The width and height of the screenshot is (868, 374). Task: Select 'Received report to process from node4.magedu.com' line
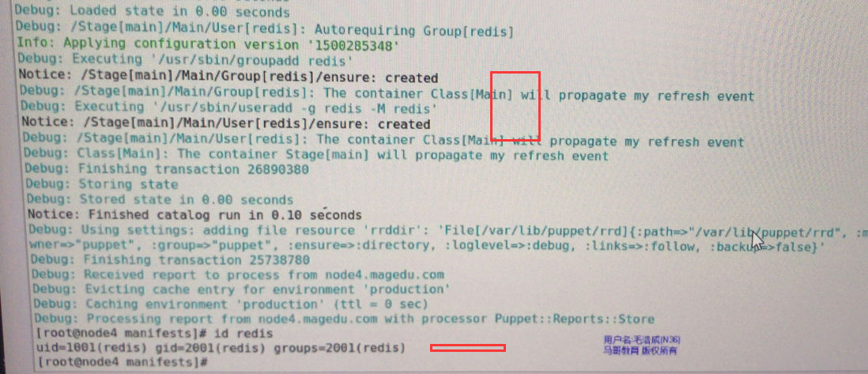pos(238,274)
